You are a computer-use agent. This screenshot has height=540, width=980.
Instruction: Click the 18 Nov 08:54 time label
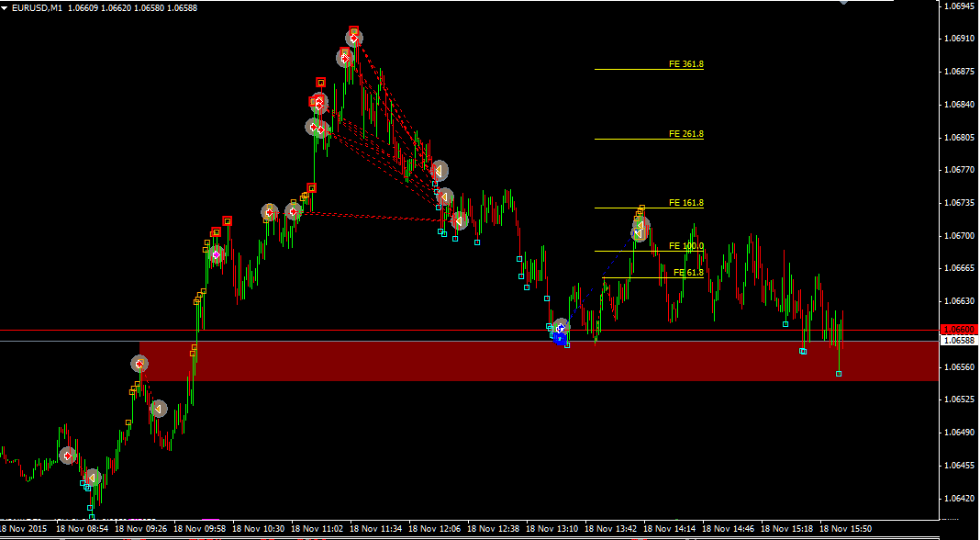point(82,529)
